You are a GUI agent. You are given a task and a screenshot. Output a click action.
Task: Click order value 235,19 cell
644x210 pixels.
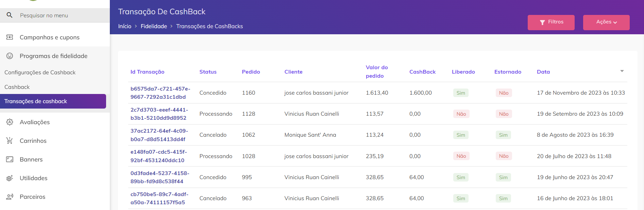pos(375,156)
